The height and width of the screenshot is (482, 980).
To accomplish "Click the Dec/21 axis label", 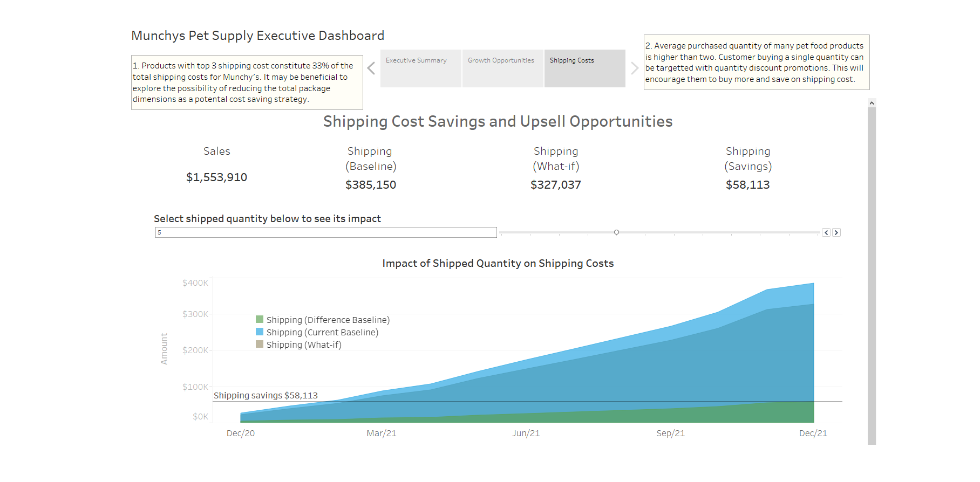I will (x=813, y=433).
